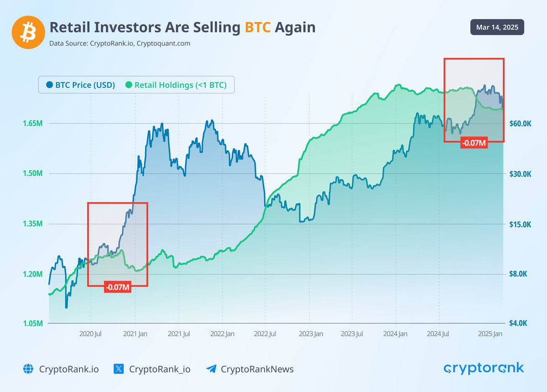This screenshot has height=392, width=547.
Task: Select the 2024 Jul axis marker
Action: coord(438,334)
